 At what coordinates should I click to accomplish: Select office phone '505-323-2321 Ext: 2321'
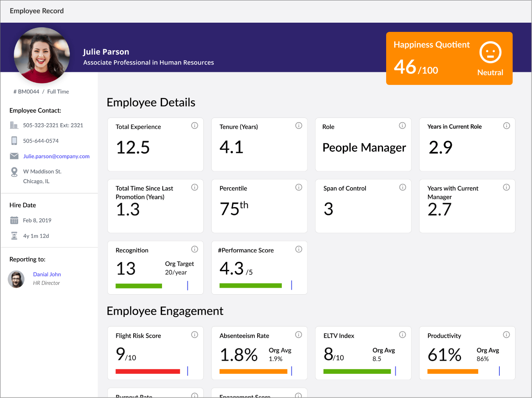click(53, 125)
